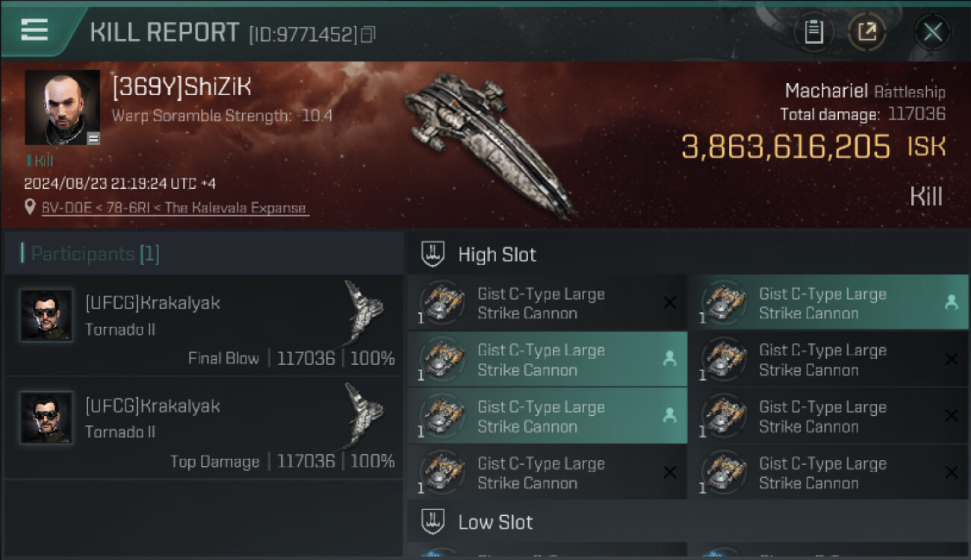Click the Tornado II ship icon beside Final Blow
Image resolution: width=971 pixels, height=560 pixels.
pyautogui.click(x=364, y=309)
